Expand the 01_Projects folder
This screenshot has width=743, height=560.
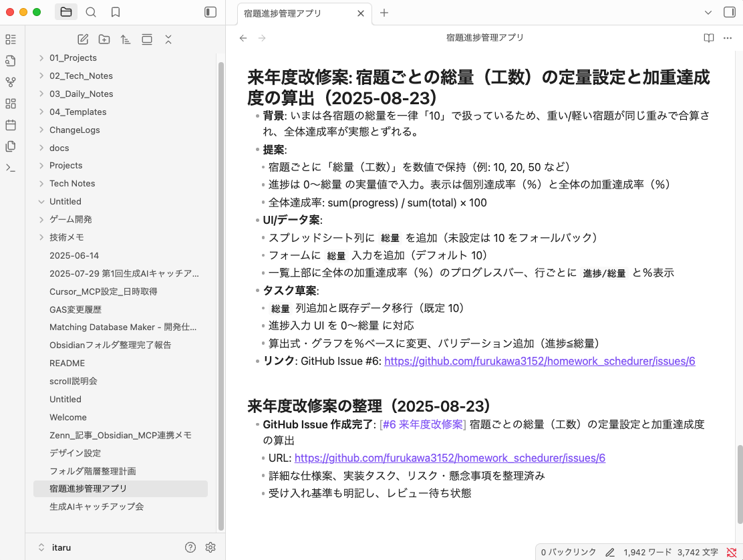(x=73, y=58)
